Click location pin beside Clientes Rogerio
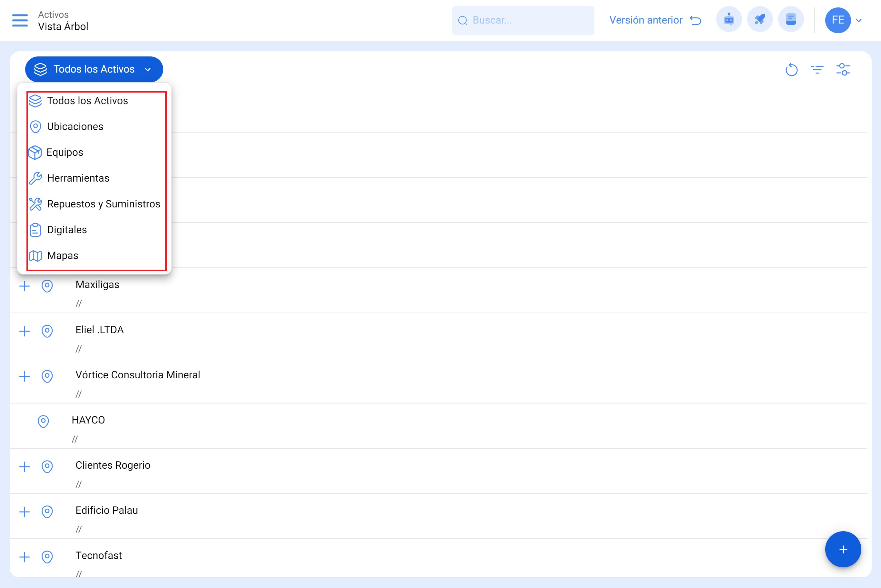The image size is (881, 588). point(47,466)
